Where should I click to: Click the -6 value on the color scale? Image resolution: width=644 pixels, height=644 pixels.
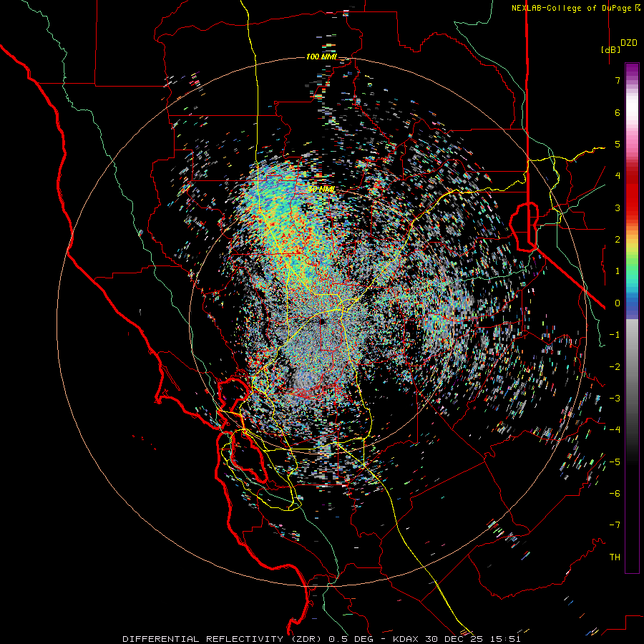point(615,494)
